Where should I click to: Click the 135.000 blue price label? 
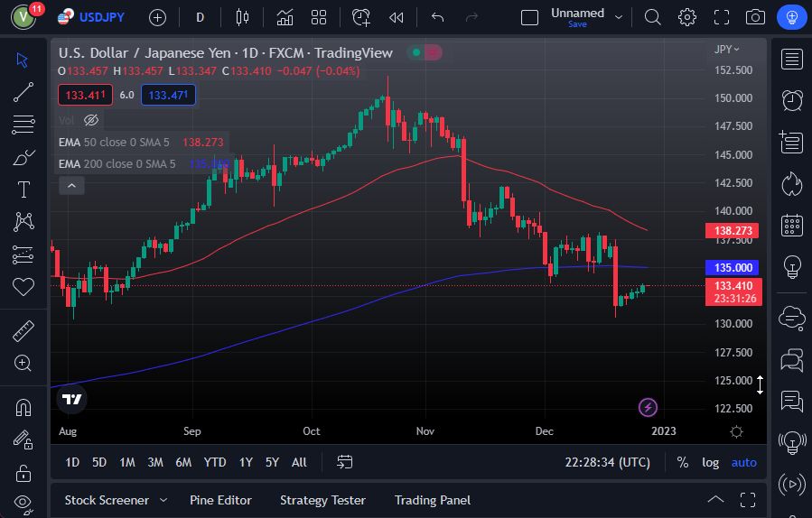pyautogui.click(x=732, y=268)
